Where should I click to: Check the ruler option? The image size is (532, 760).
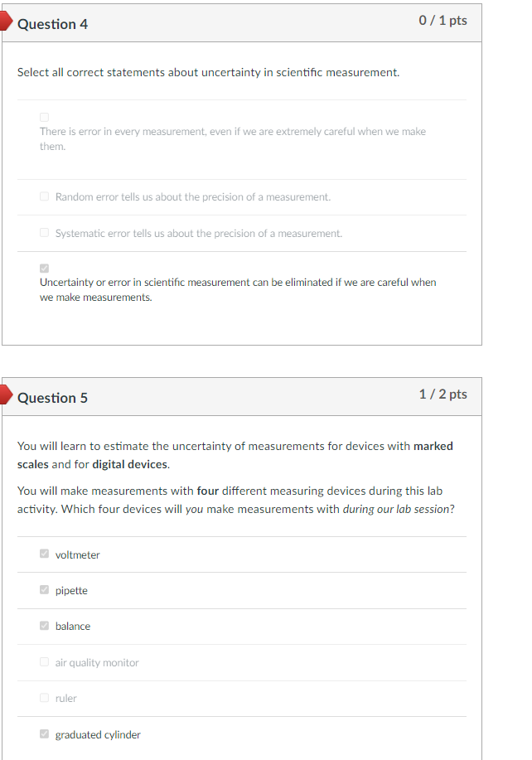click(44, 697)
